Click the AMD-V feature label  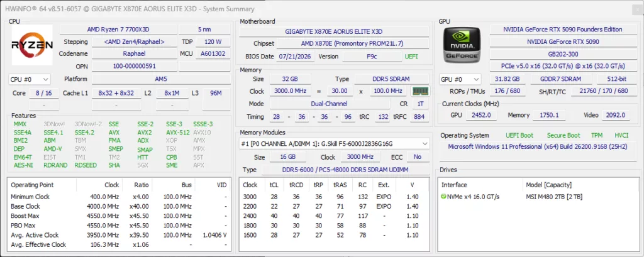pyautogui.click(x=53, y=149)
